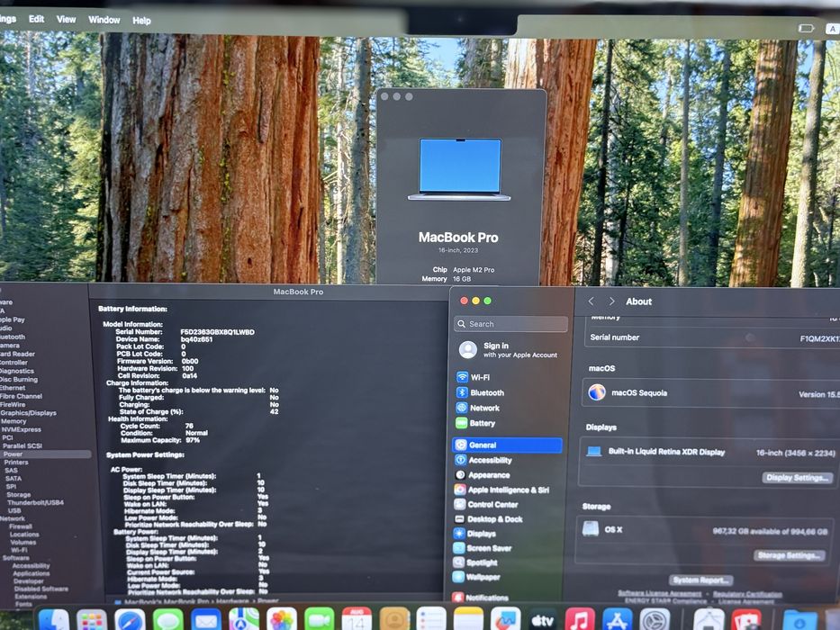Select NVMExpress in System Information sidebar
This screenshot has height=630, width=840.
(21, 429)
